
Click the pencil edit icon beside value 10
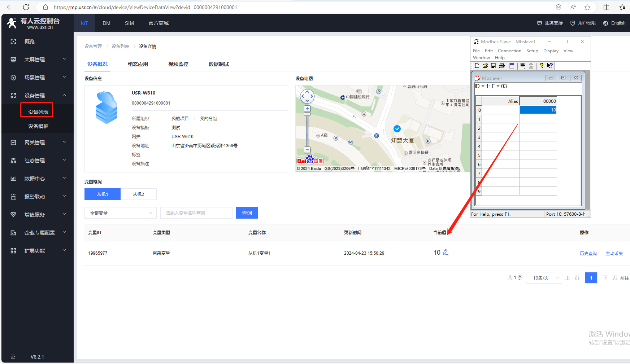pyautogui.click(x=446, y=252)
